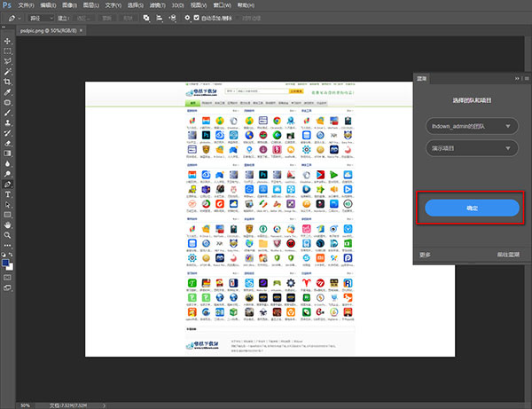The height and width of the screenshot is (409, 532).
Task: Open the File menu
Action: 26,5
